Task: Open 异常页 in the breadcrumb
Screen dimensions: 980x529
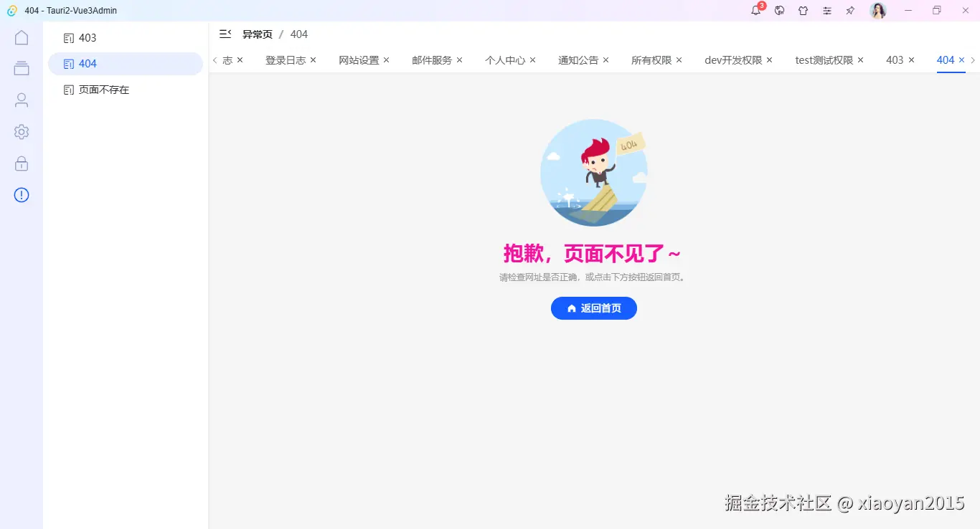Action: click(x=257, y=34)
